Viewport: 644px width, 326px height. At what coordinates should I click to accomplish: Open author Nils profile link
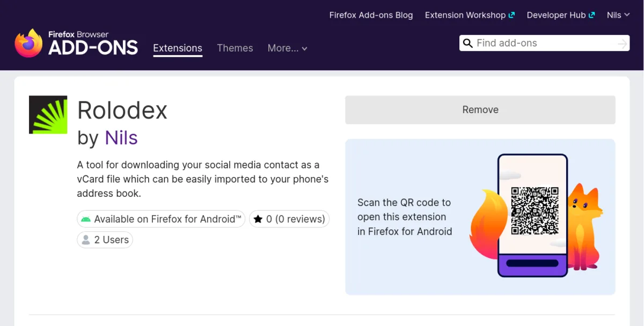[121, 138]
